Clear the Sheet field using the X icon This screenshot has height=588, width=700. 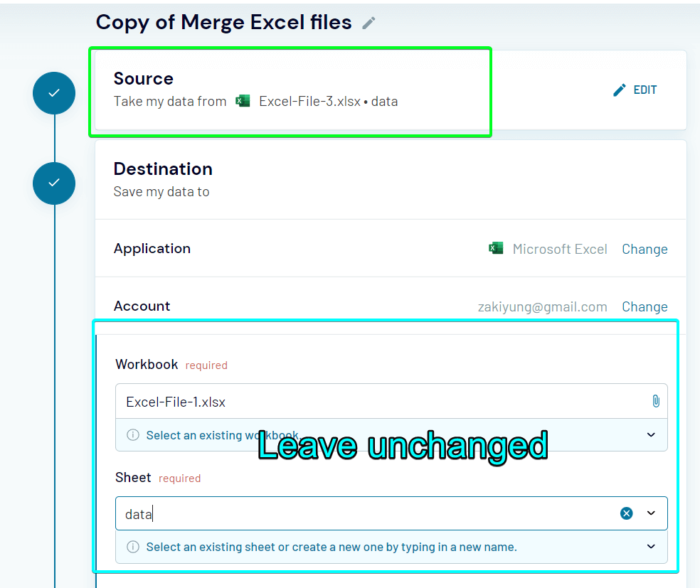(x=626, y=513)
